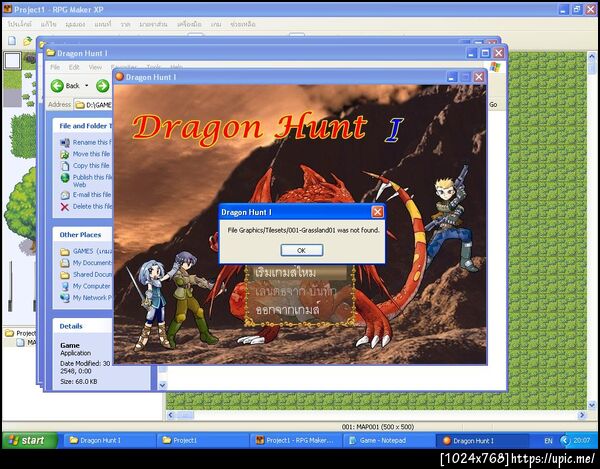Click left arrow of map horizontal scrollbar

(171, 415)
